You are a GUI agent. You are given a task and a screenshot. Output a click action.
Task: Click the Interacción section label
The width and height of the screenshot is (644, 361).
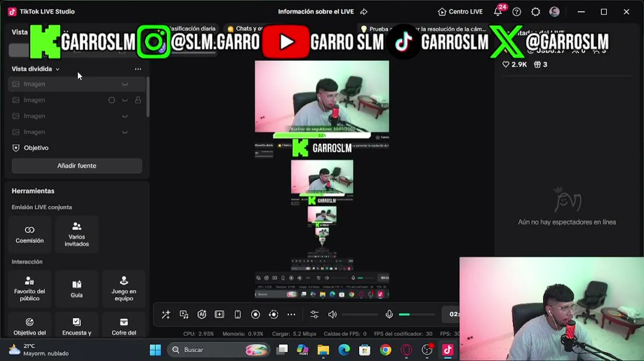click(x=27, y=262)
